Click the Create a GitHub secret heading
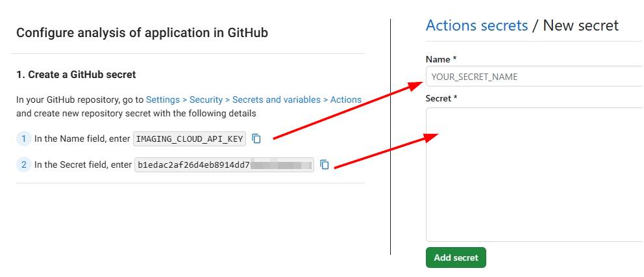644x277 pixels. click(x=76, y=75)
